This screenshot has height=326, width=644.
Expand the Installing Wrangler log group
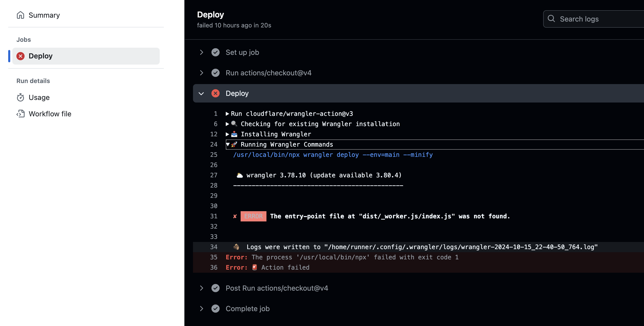[x=227, y=134]
